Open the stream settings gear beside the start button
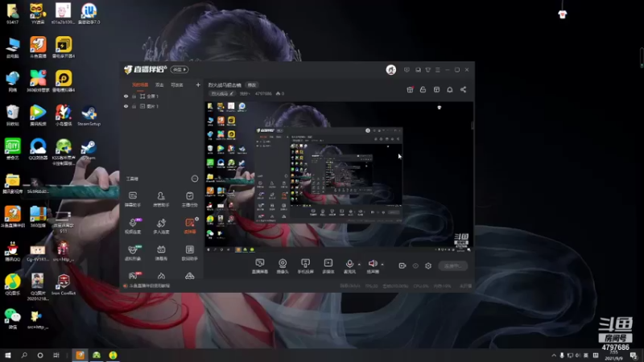 pyautogui.click(x=428, y=266)
